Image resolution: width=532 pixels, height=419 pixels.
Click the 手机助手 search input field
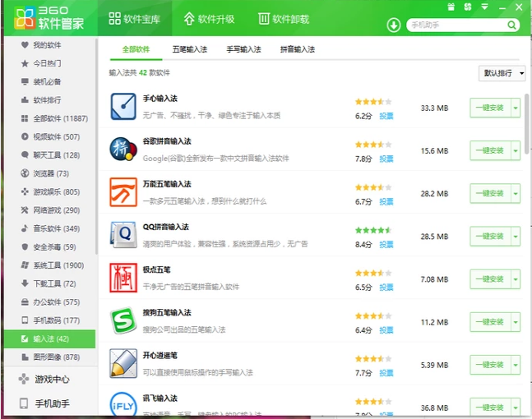(x=455, y=25)
